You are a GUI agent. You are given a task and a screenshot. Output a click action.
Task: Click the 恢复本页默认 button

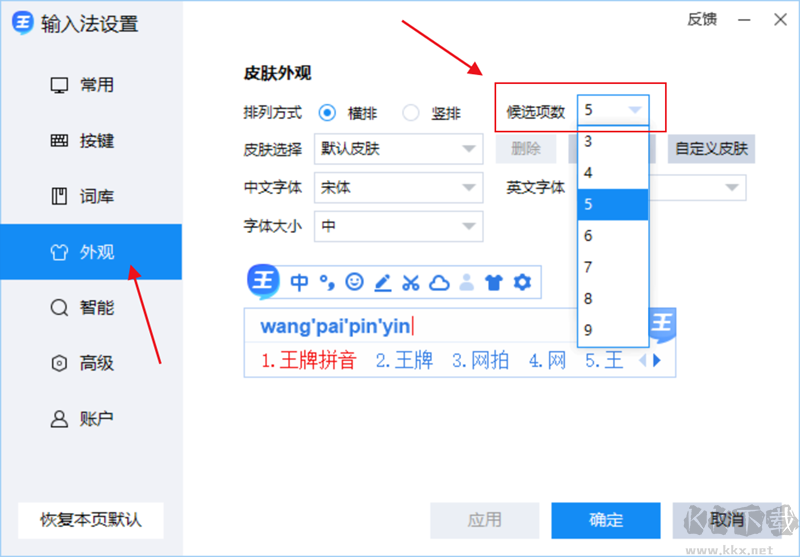click(91, 520)
